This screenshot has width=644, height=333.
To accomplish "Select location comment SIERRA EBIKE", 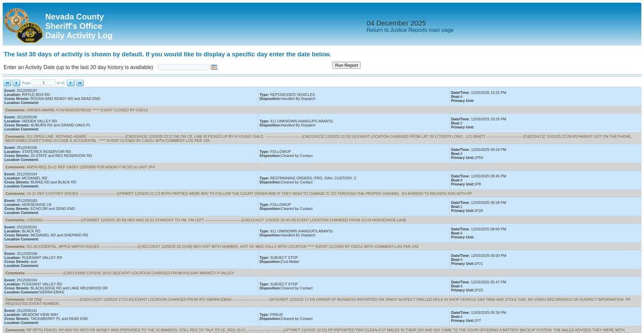I will [52, 292].
